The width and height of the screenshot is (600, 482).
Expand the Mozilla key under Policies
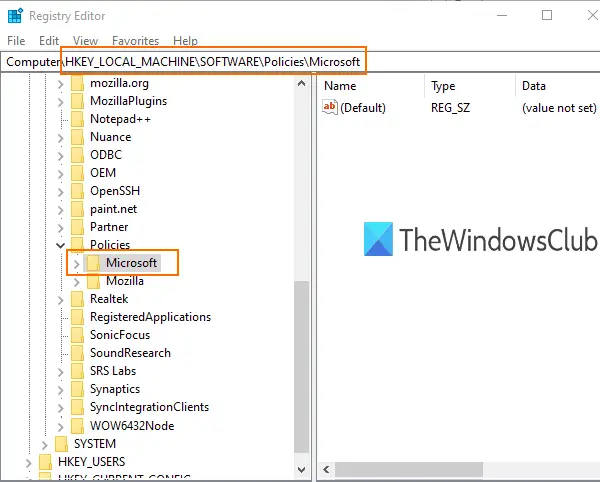pos(76,282)
